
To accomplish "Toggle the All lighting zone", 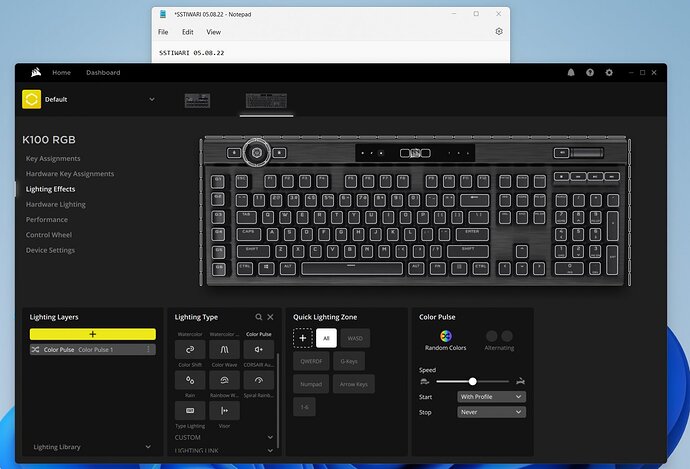I will [x=326, y=338].
